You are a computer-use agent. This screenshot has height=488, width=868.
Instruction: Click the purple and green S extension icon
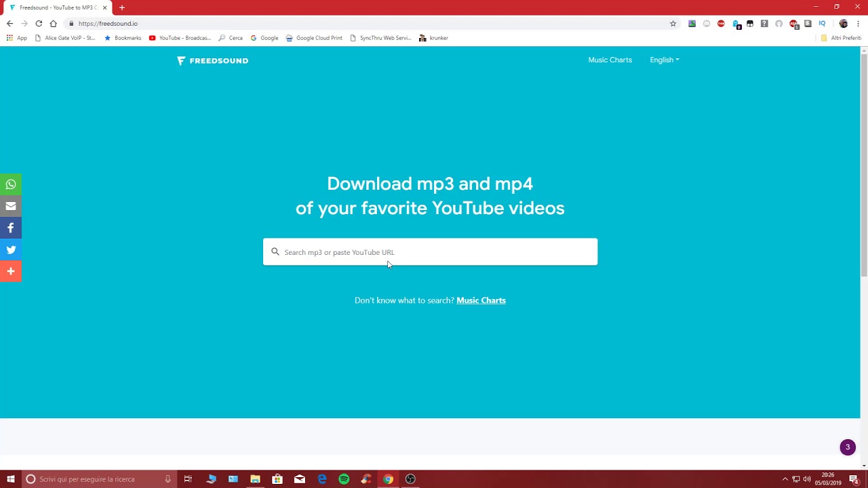coord(692,24)
